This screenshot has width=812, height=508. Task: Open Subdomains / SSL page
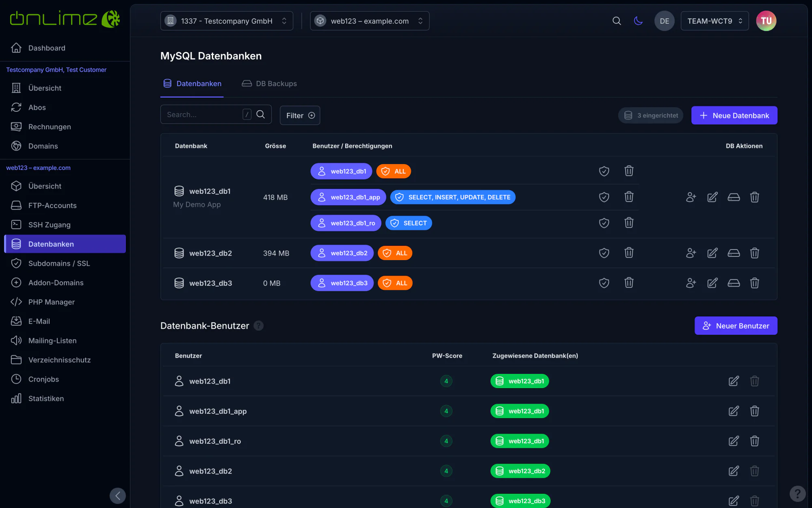(x=65, y=263)
